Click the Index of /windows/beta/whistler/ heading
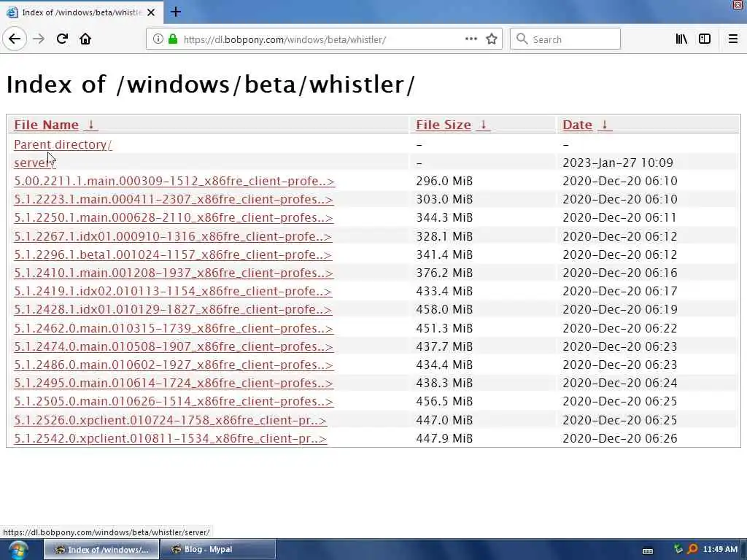 click(x=210, y=85)
